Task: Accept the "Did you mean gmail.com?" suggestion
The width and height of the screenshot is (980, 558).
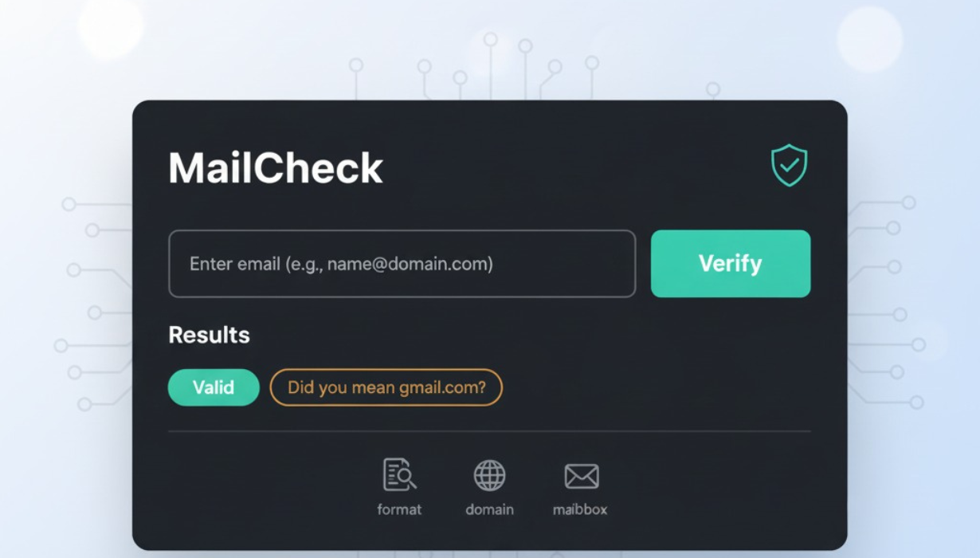Action: pos(386,387)
